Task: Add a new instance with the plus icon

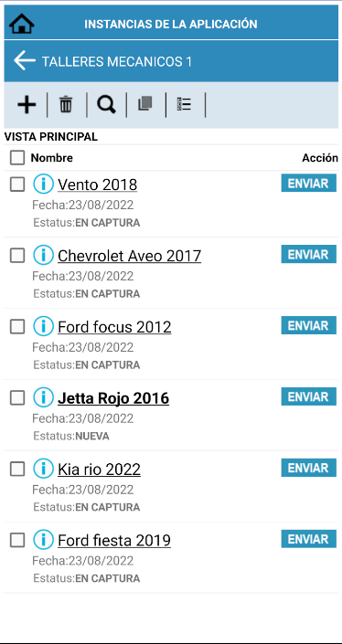Action: point(27,105)
